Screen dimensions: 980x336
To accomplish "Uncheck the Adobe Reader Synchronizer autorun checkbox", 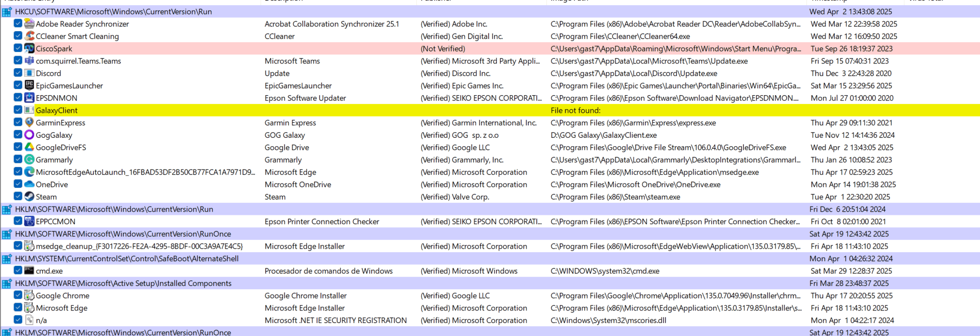I will [x=18, y=23].
